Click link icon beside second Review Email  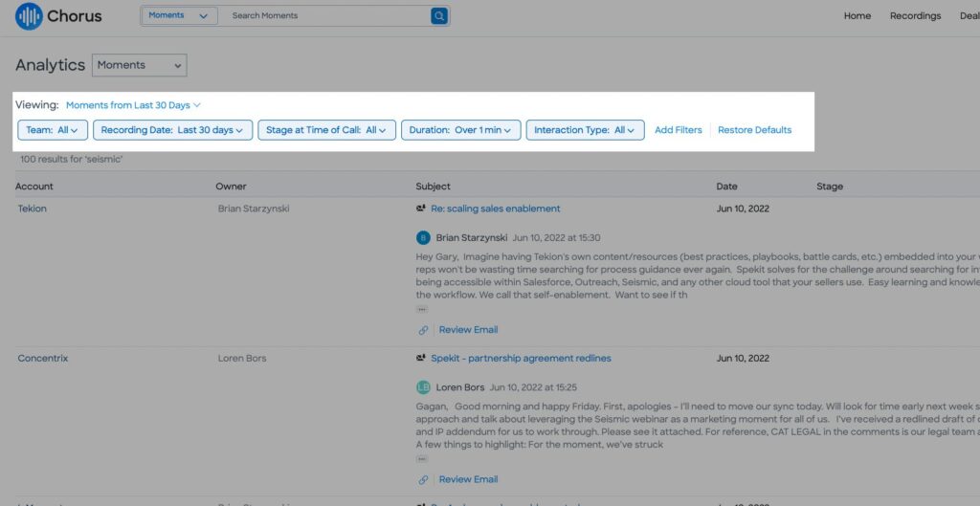click(423, 480)
